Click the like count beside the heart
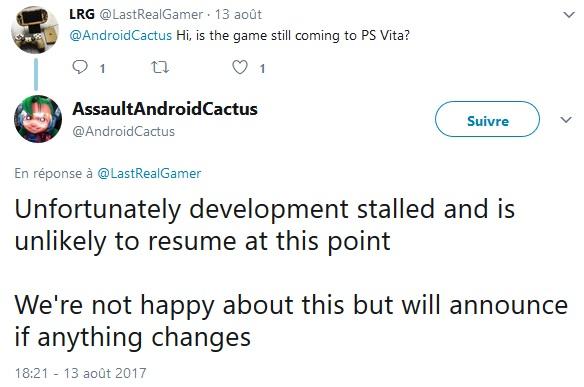584x387 pixels. (263, 69)
